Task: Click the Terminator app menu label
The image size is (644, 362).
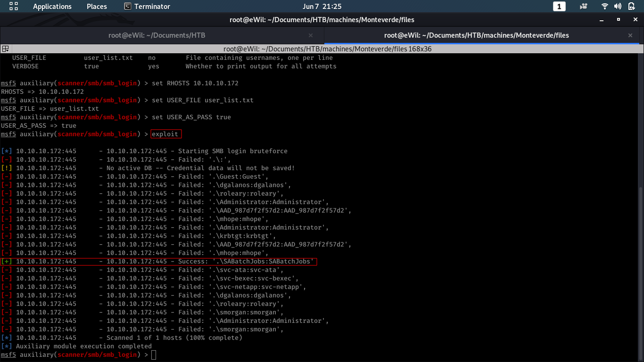Action: 152,6
